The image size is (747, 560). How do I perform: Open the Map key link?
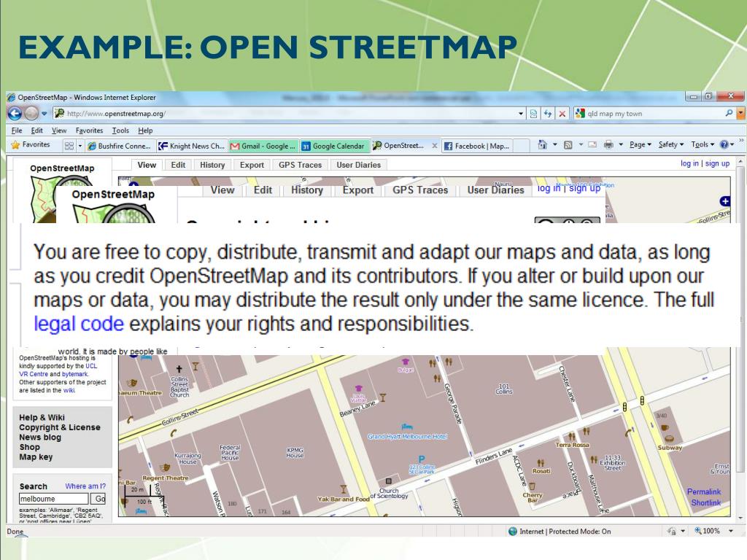[x=36, y=457]
